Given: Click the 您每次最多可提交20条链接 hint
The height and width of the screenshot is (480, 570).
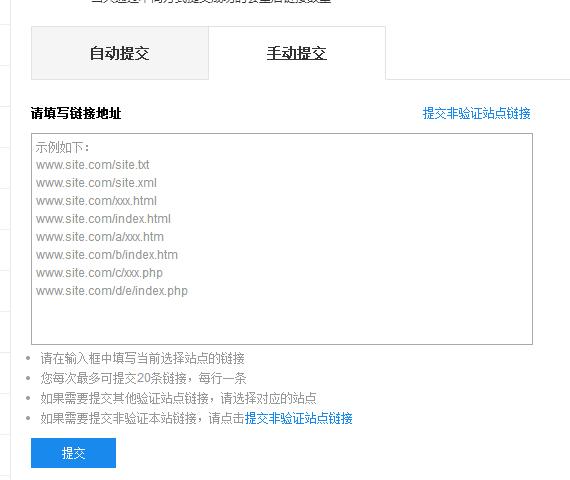Looking at the screenshot, I should (x=113, y=378).
